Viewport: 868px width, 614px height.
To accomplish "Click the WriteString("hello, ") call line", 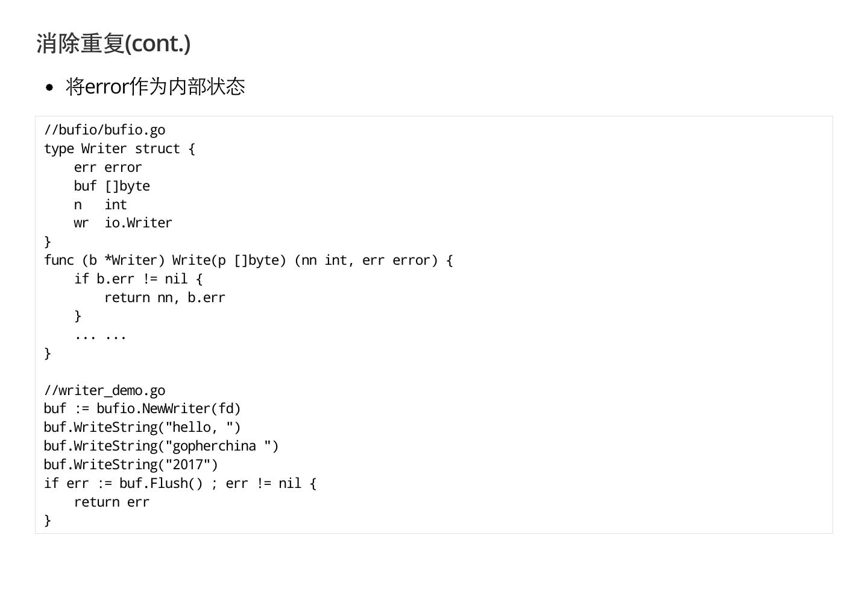I will 142,428.
